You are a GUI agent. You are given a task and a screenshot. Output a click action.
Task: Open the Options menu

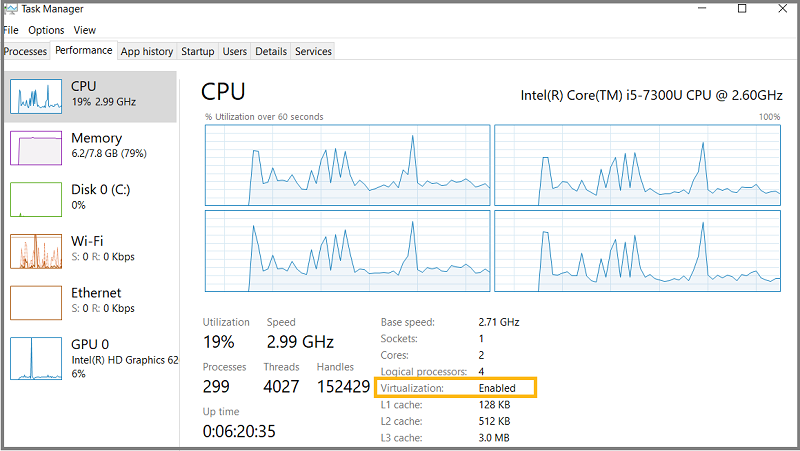click(x=46, y=30)
